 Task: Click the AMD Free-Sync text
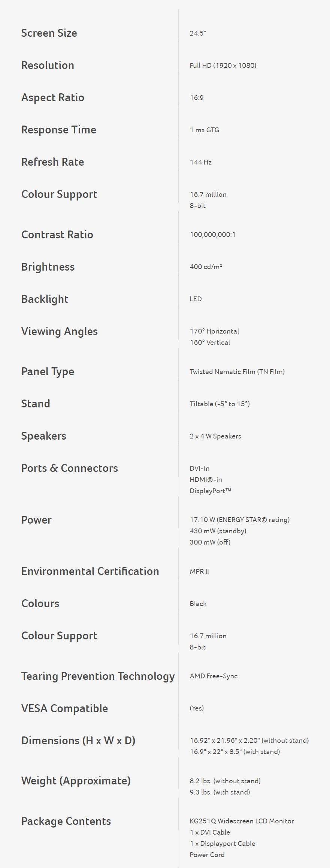click(214, 676)
